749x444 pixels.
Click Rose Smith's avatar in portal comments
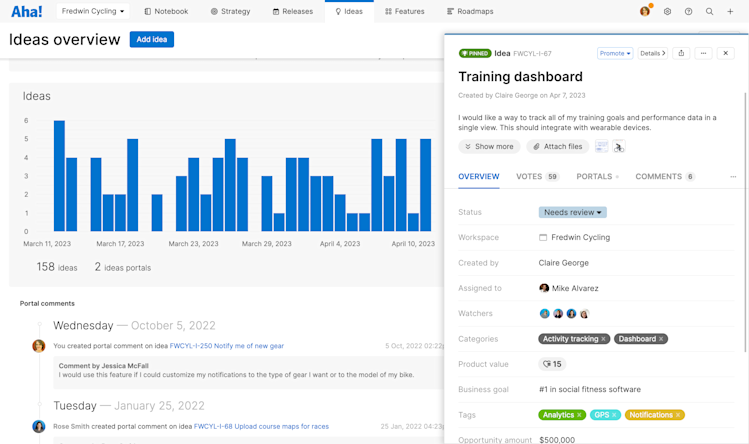click(x=39, y=426)
